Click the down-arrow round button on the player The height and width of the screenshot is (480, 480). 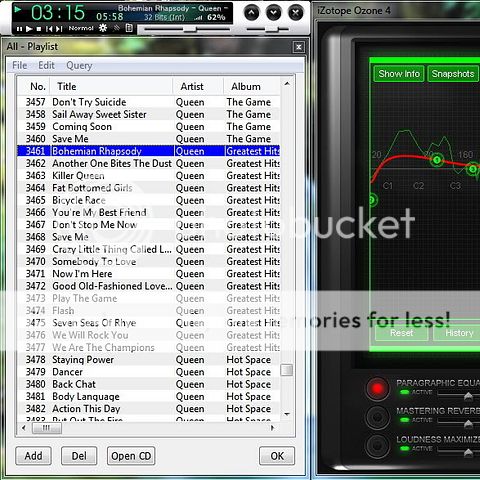[274, 13]
